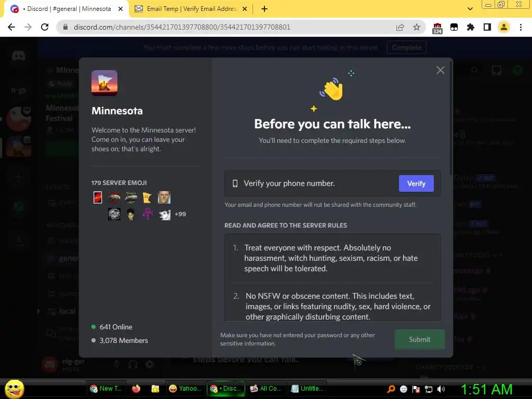Reload the current page
Viewport: 532px width, 399px height.
[45, 27]
